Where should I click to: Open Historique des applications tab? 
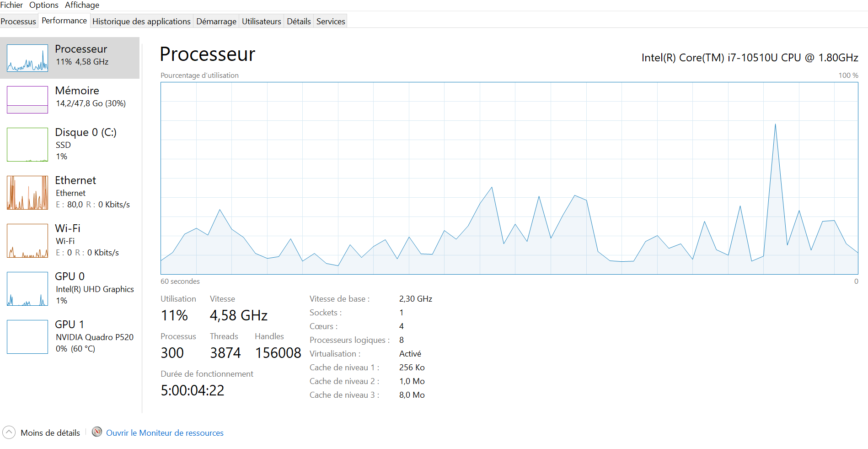click(141, 21)
